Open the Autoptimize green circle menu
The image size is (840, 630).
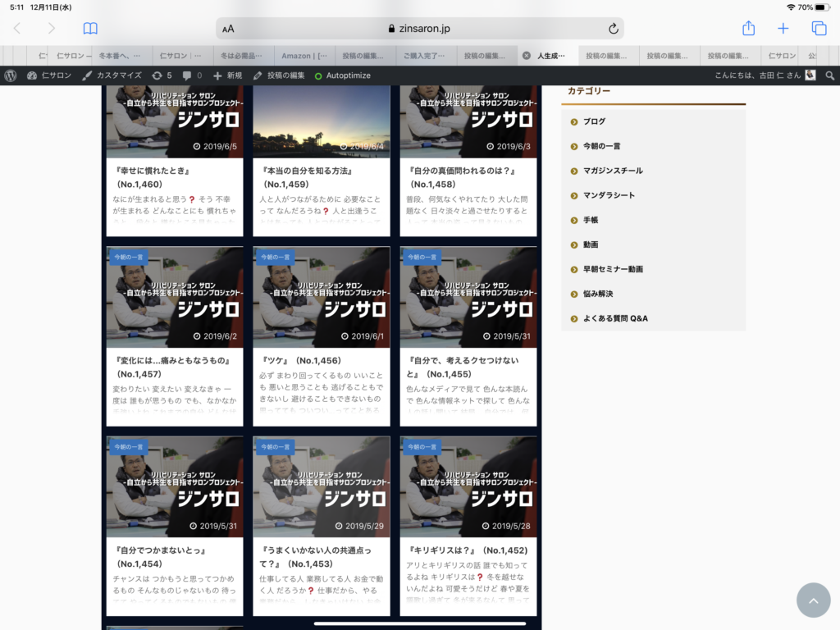318,75
